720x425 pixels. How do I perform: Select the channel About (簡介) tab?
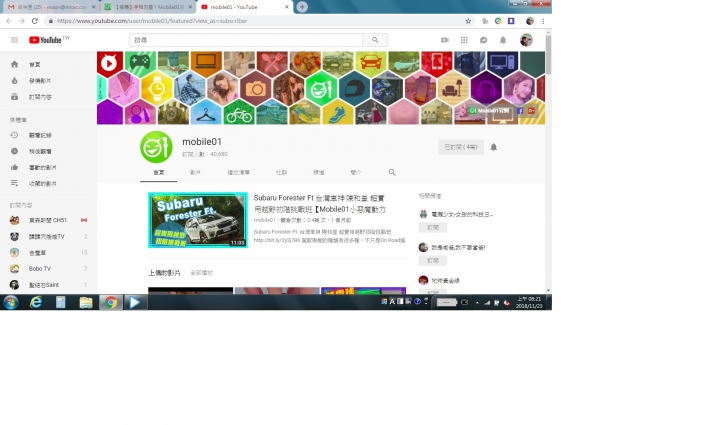click(355, 173)
